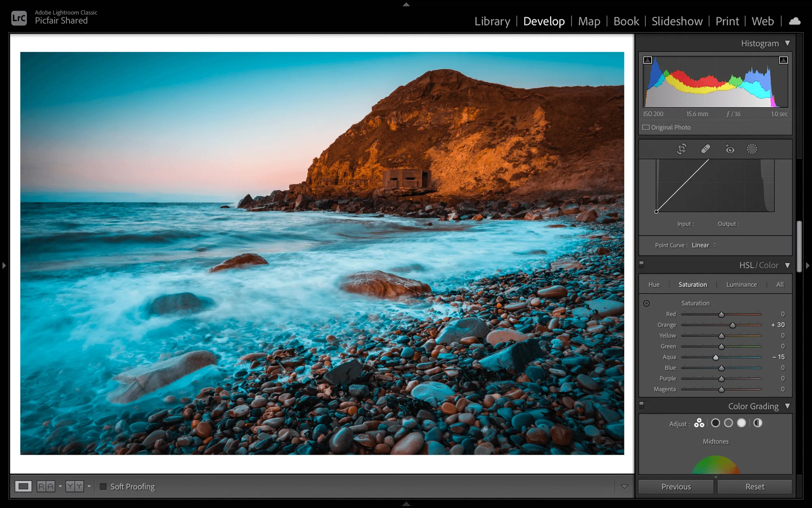Open the Slideshow module
Image resolution: width=812 pixels, height=508 pixels.
point(677,21)
